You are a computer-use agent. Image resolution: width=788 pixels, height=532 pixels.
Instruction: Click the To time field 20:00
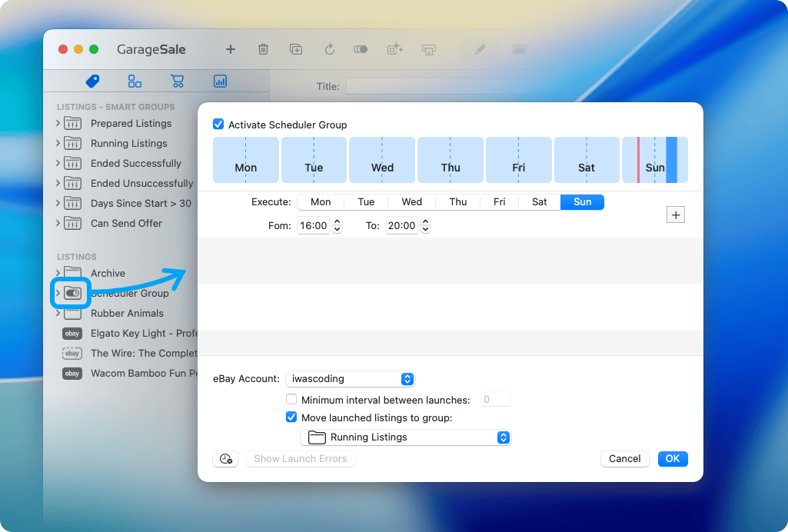tap(401, 225)
